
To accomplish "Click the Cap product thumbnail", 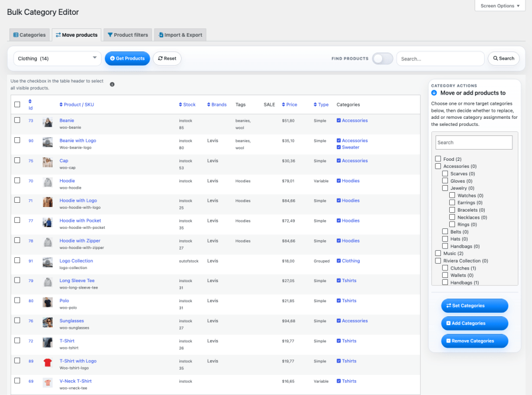I will tap(47, 162).
